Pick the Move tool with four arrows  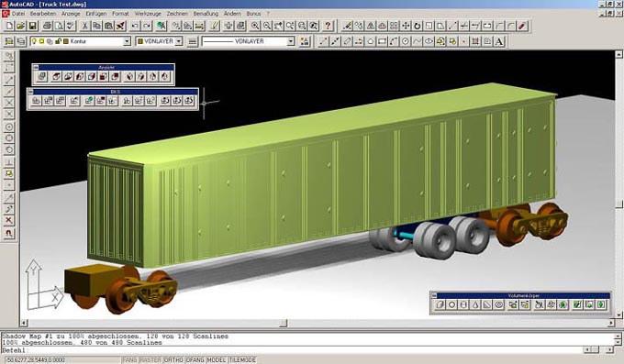click(x=406, y=27)
